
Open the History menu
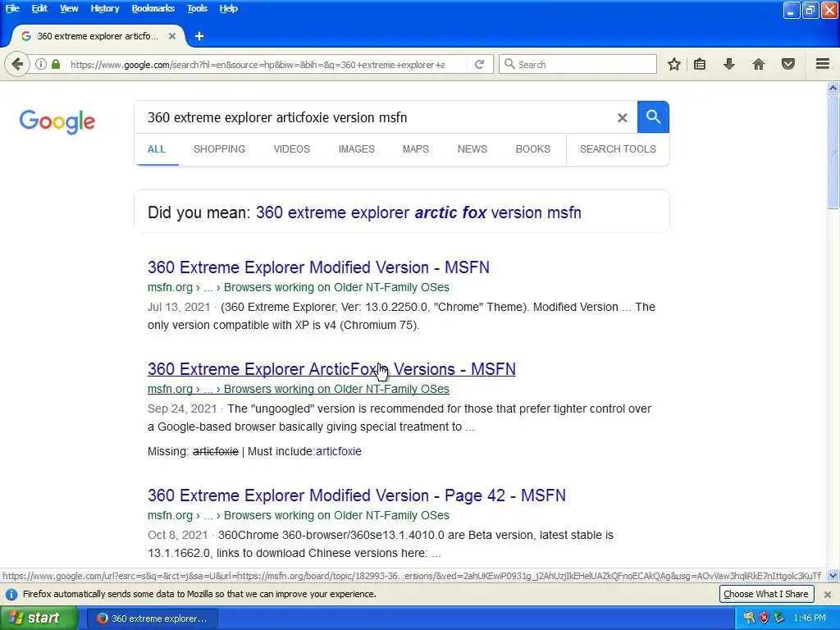point(104,8)
